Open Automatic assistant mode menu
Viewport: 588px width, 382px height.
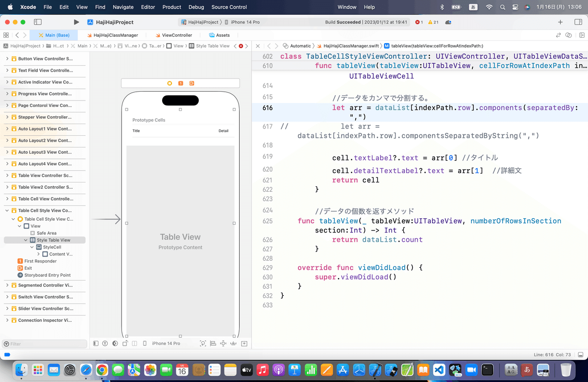coord(297,46)
